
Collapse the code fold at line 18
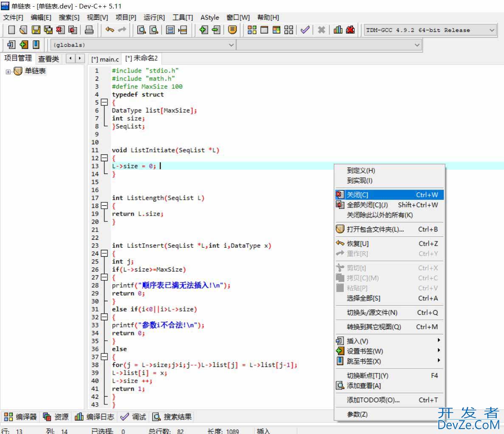[104, 206]
